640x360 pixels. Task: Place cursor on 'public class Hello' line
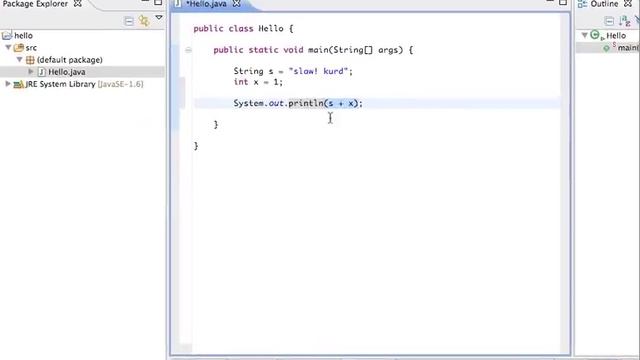pyautogui.click(x=243, y=29)
